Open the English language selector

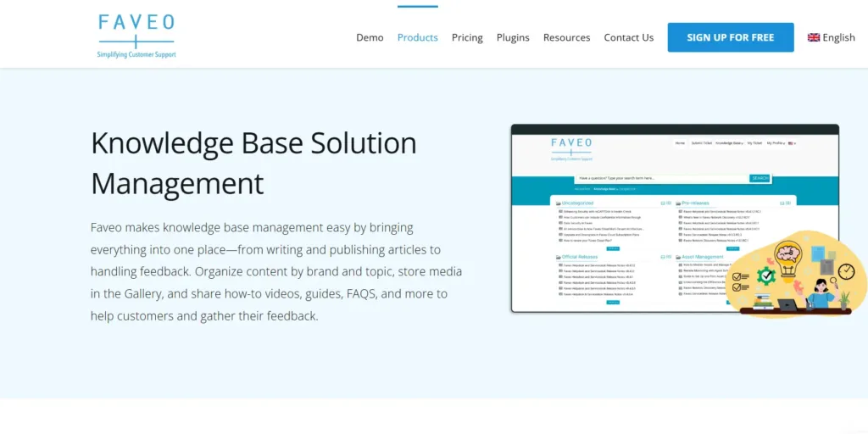coord(831,37)
